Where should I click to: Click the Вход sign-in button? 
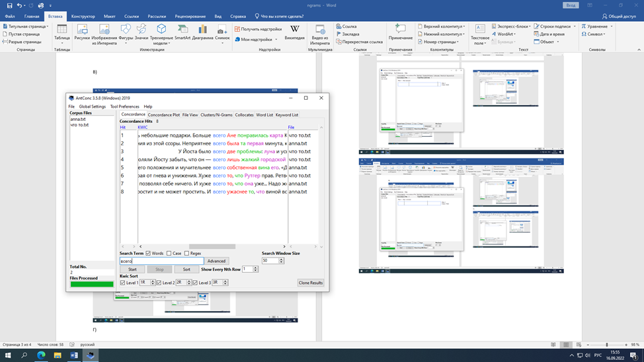tap(571, 5)
